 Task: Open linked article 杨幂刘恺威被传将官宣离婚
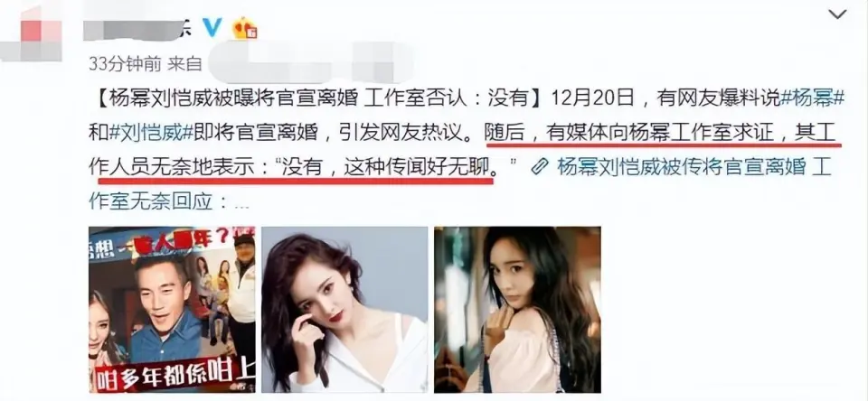(x=682, y=167)
